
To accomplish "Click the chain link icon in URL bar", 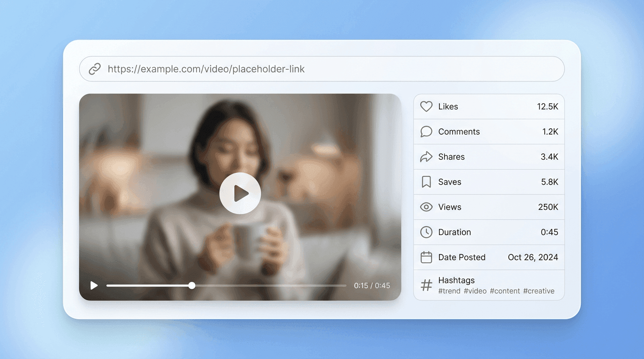I will [x=95, y=69].
